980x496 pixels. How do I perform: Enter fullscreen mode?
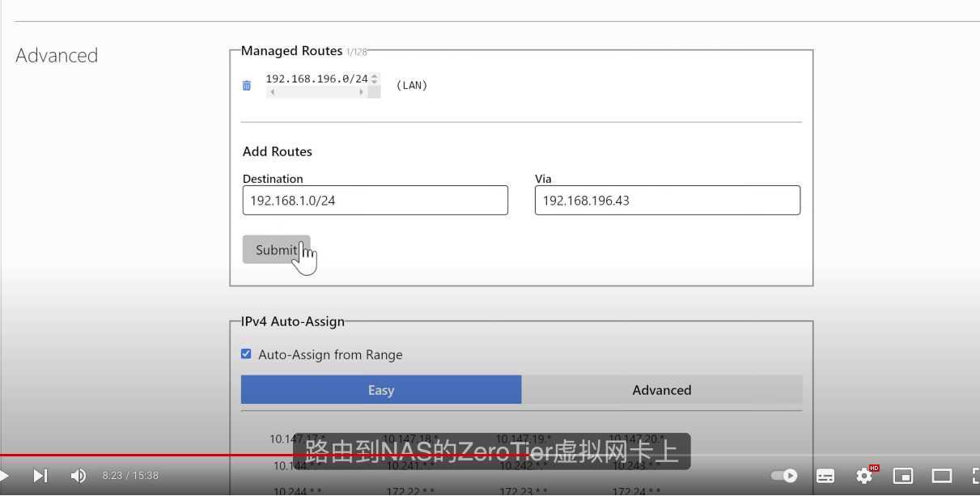click(974, 476)
